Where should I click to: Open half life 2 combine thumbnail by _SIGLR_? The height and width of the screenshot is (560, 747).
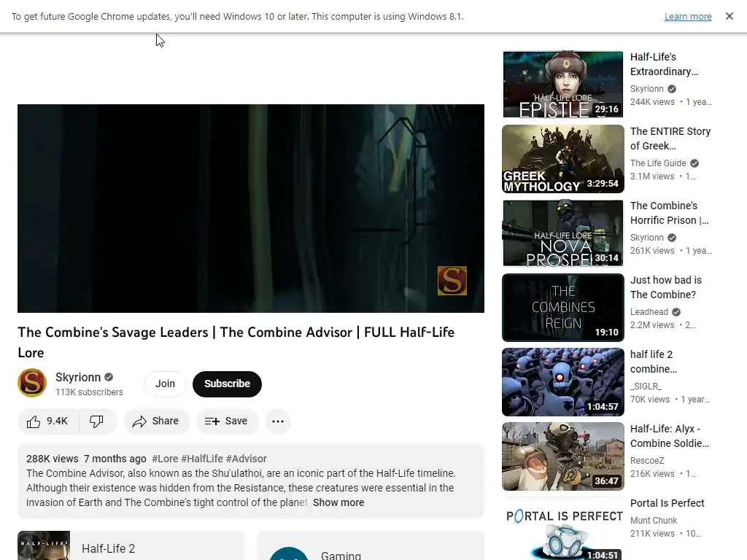click(x=562, y=382)
